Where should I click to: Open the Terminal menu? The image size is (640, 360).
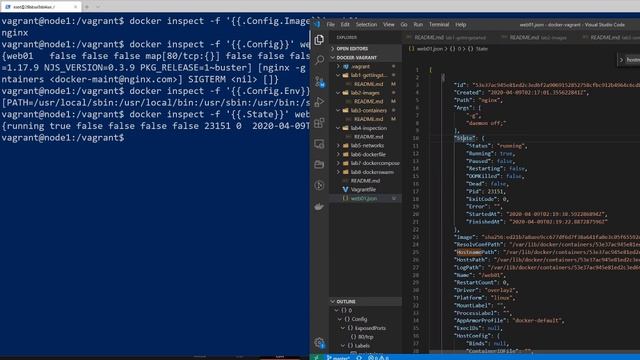[439, 24]
